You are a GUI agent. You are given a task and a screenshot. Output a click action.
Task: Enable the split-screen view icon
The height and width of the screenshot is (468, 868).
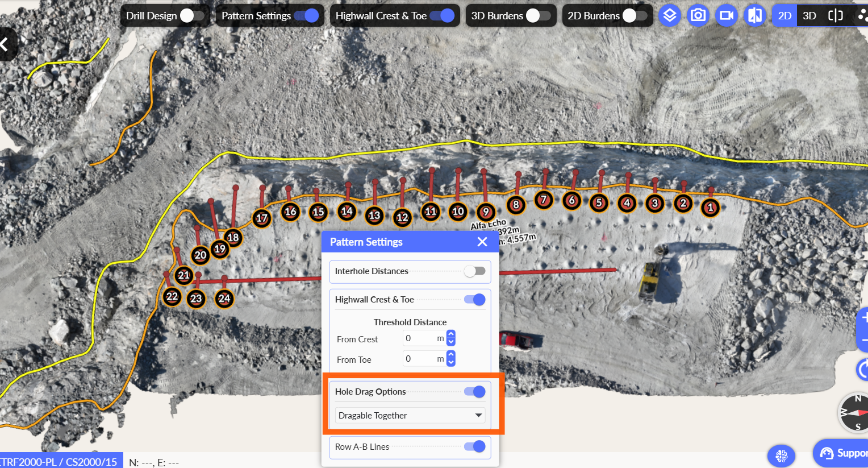pos(835,15)
